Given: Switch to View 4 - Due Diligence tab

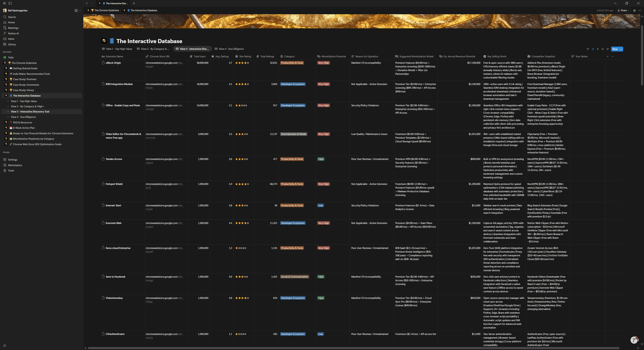Looking at the screenshot, I should coord(230,49).
